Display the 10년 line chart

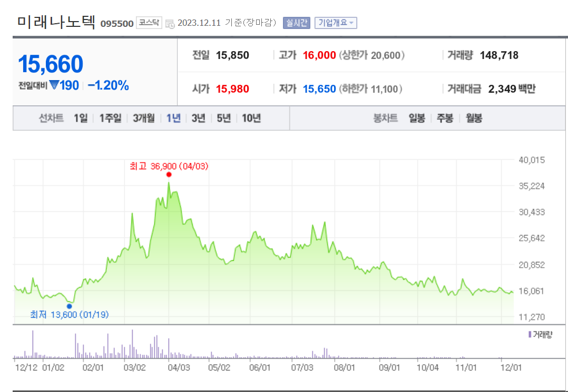click(251, 118)
